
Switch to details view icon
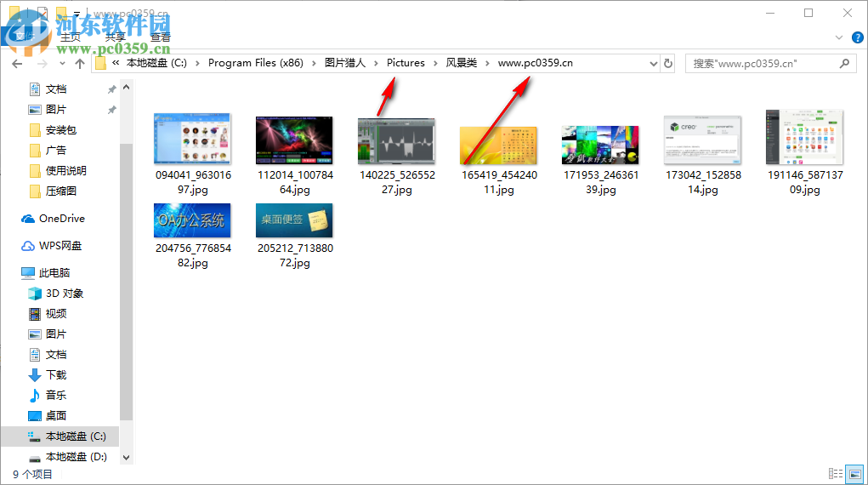click(x=836, y=474)
